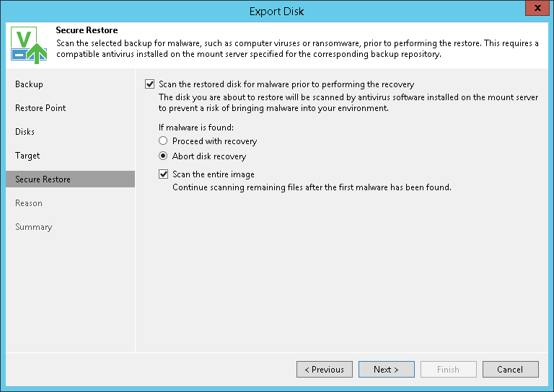Click the Previous button

click(x=324, y=370)
